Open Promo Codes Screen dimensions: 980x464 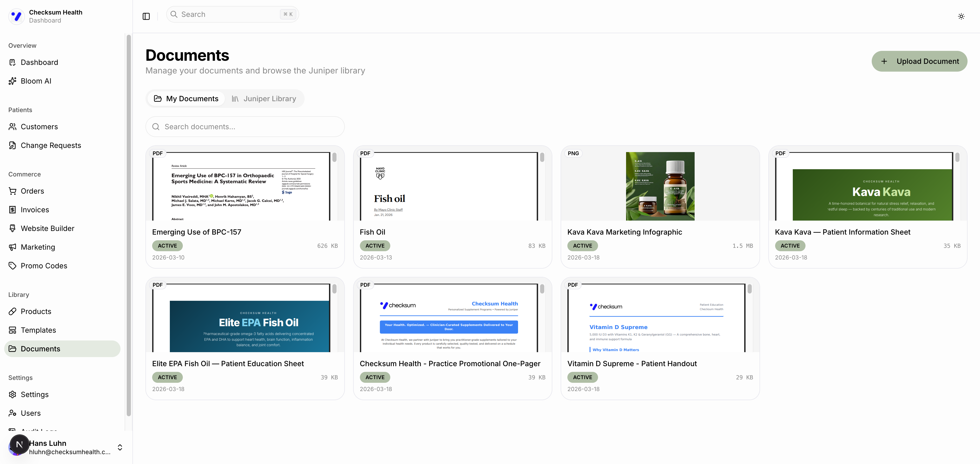pyautogui.click(x=62, y=266)
